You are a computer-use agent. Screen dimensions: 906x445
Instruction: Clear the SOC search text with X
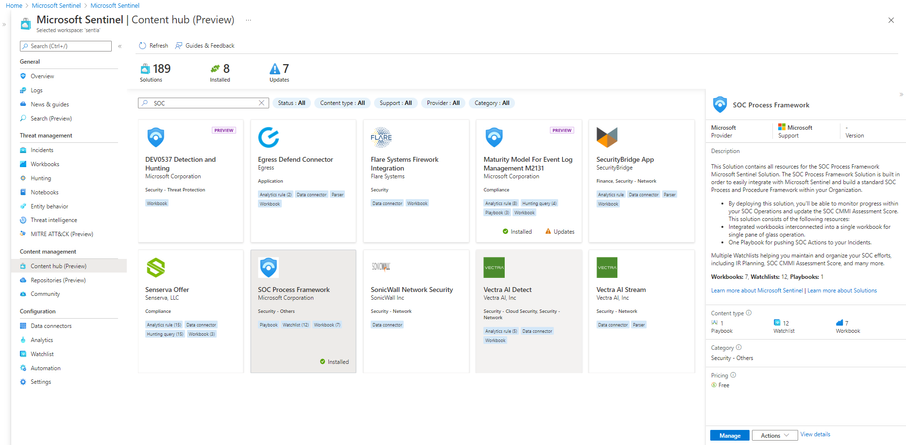point(261,103)
